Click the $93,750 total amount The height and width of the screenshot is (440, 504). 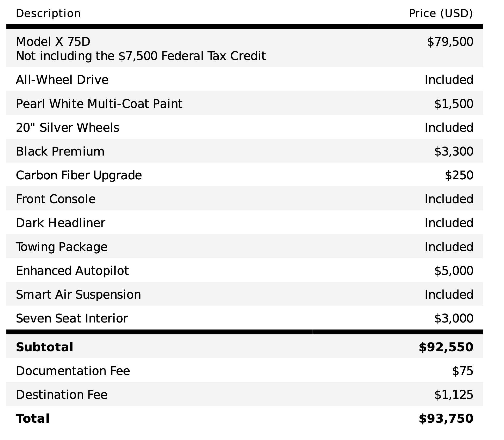(446, 419)
